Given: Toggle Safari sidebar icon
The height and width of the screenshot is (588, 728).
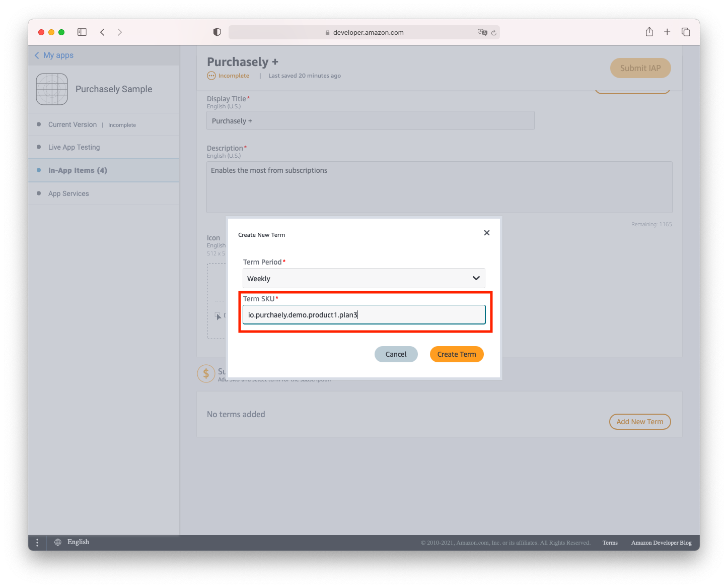Looking at the screenshot, I should click(82, 32).
